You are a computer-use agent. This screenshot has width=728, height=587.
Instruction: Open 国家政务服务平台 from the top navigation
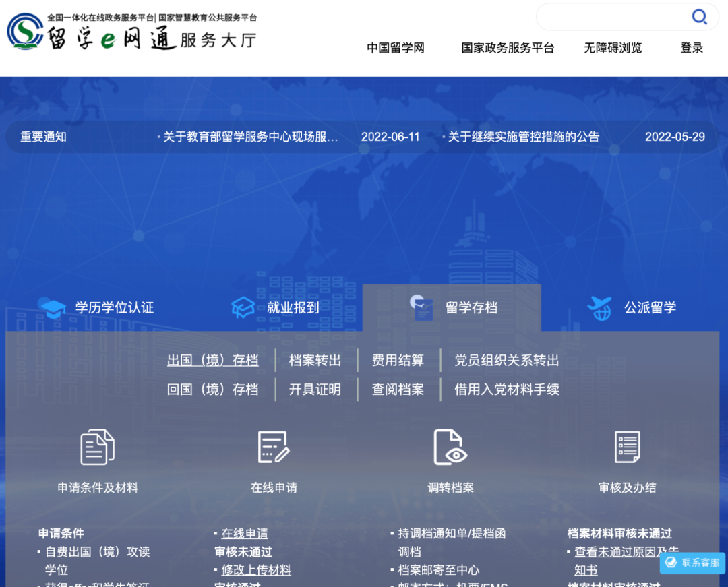tap(508, 48)
